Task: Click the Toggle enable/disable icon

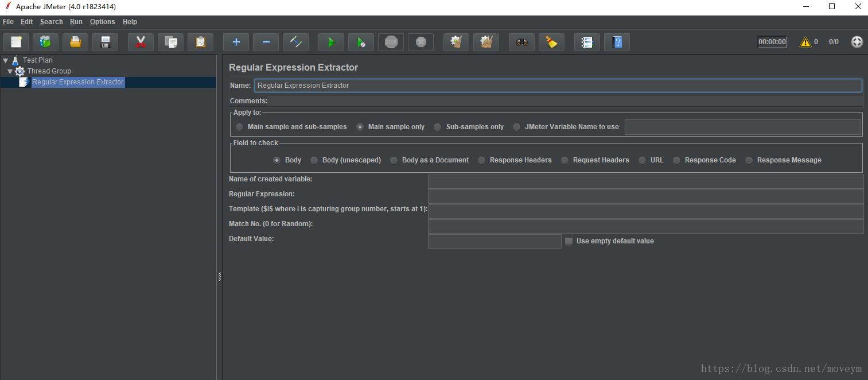Action: tap(295, 42)
